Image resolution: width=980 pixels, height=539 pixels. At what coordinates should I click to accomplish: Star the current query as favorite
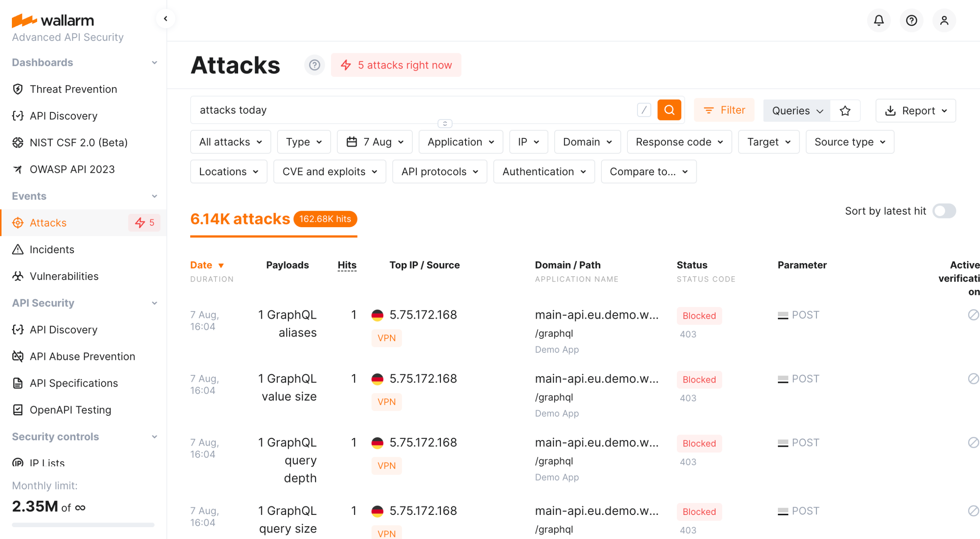(x=845, y=111)
